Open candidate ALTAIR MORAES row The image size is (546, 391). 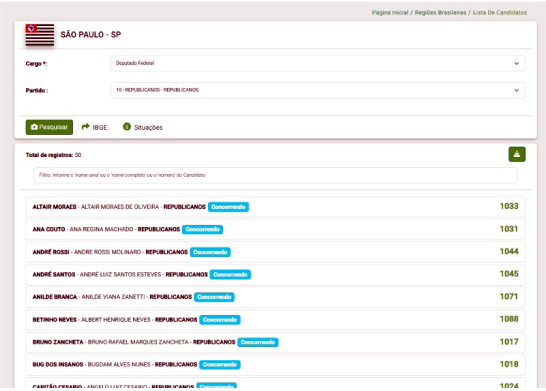pyautogui.click(x=275, y=207)
